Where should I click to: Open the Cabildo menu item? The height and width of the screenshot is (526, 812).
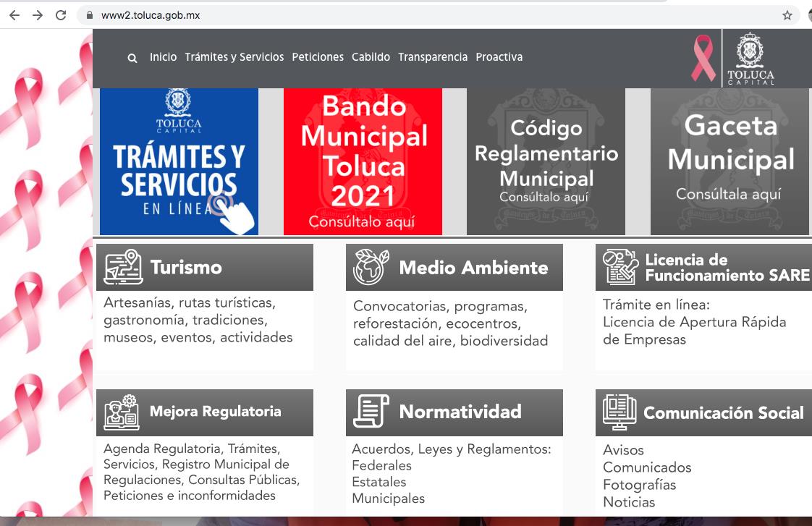coord(371,57)
